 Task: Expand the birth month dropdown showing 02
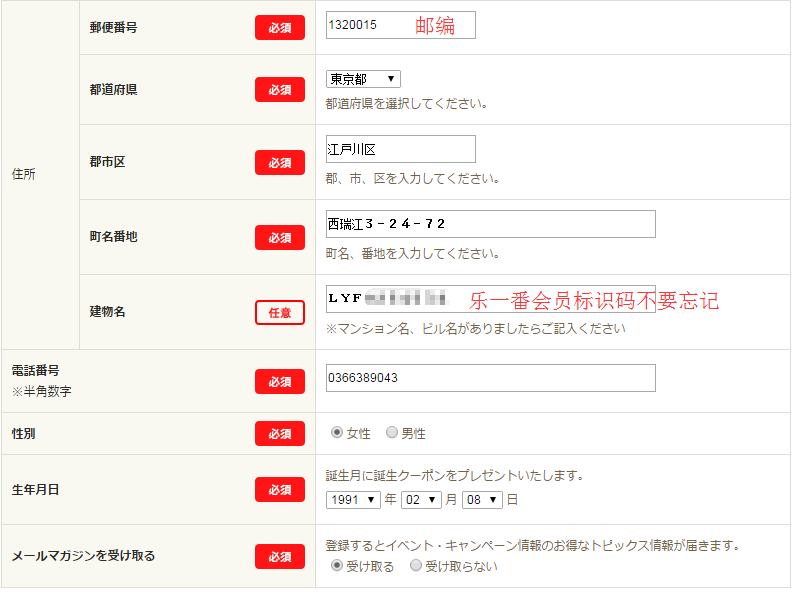tap(420, 499)
